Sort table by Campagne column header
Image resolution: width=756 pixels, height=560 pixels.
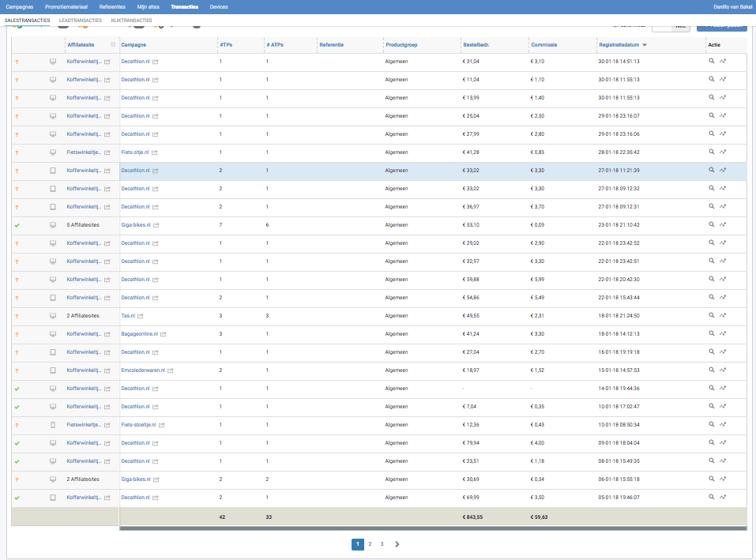pyautogui.click(x=134, y=45)
